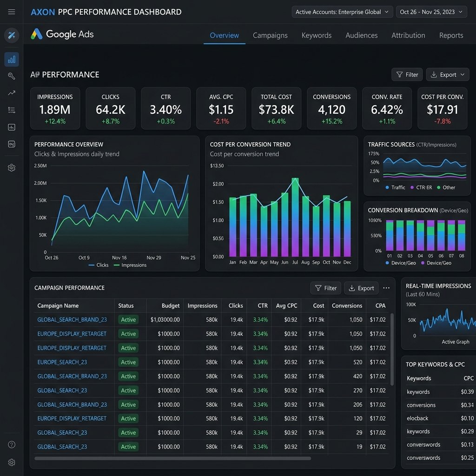The height and width of the screenshot is (476, 476).
Task: Open the keyword search sidebar icon
Action: [x=12, y=76]
